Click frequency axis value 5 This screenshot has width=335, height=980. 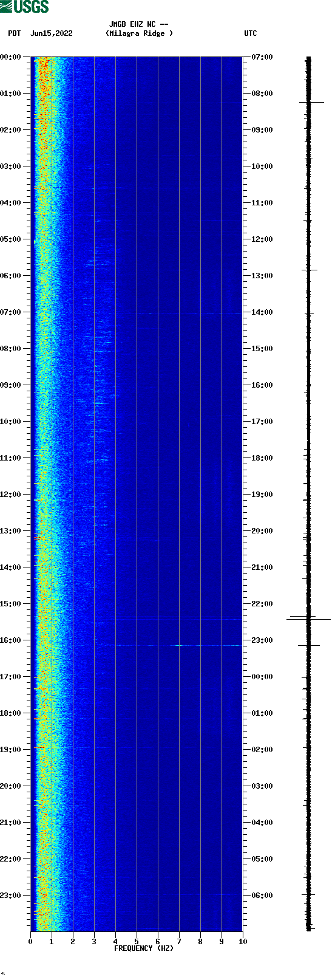click(137, 942)
